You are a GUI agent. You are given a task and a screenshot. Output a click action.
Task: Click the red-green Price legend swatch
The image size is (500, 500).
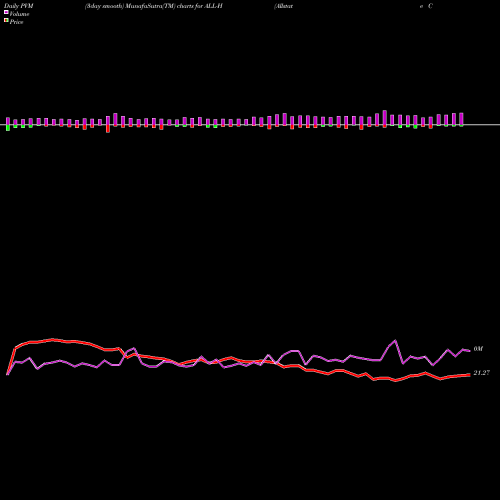(x=6, y=20)
